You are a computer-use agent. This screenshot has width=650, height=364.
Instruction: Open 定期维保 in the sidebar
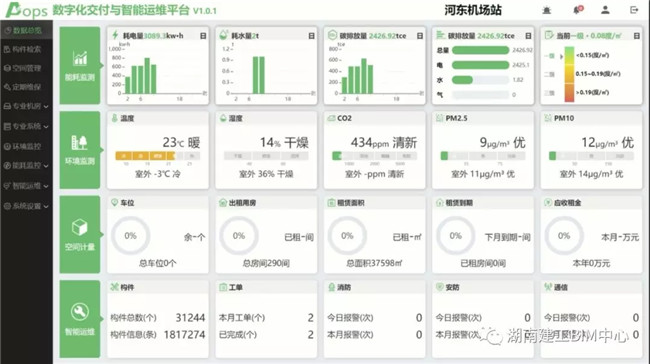point(26,87)
